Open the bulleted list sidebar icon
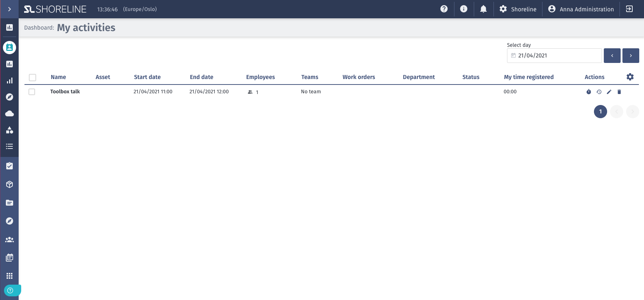Screen dimensions: 644x300 pos(9,146)
